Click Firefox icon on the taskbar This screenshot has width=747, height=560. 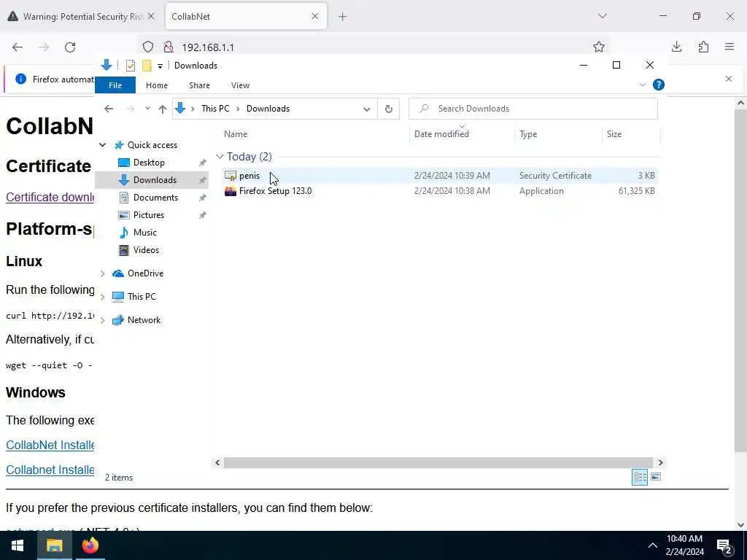90,545
